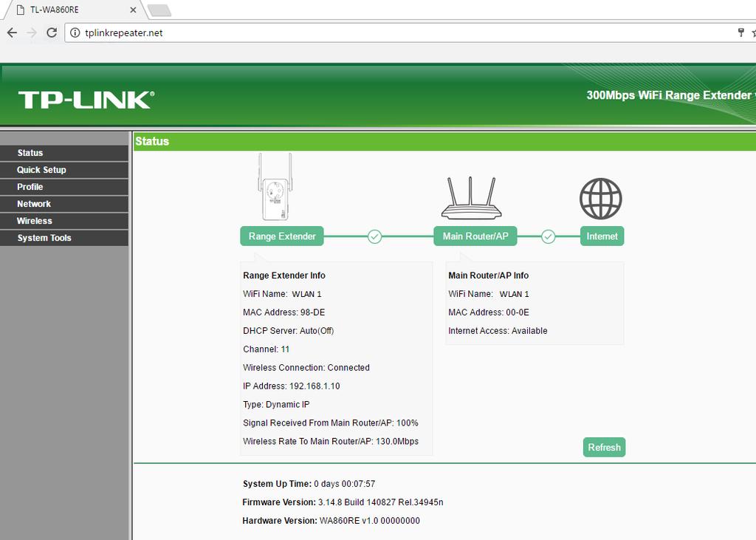This screenshot has height=540, width=756.
Task: Open the Network menu item
Action: [x=64, y=204]
